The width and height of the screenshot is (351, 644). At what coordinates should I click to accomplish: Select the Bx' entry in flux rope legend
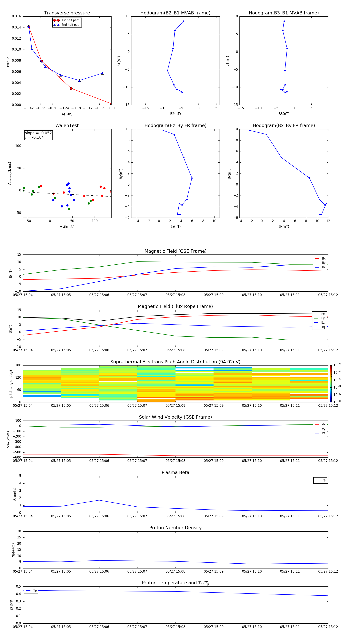(320, 314)
